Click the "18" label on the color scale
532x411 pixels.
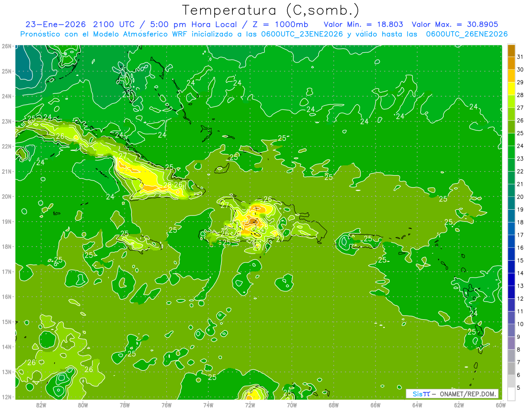click(x=520, y=222)
